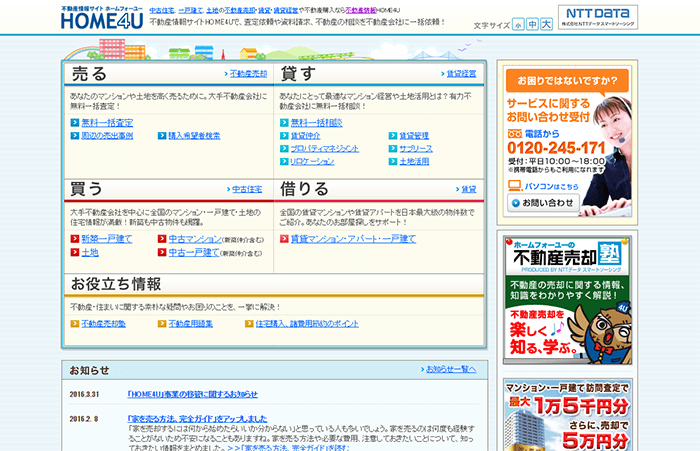
Task: Select small font size 小
Action: 518,25
